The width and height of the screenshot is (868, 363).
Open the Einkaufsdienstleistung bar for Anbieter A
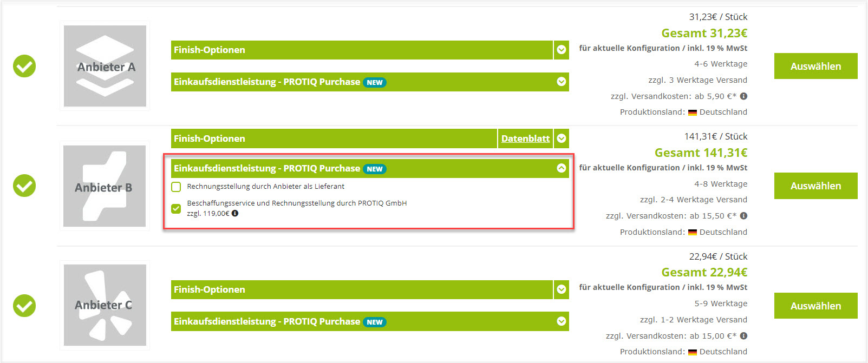(265, 82)
